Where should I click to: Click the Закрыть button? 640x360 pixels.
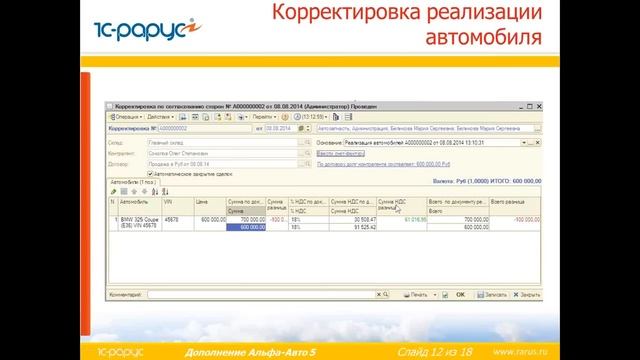527,295
